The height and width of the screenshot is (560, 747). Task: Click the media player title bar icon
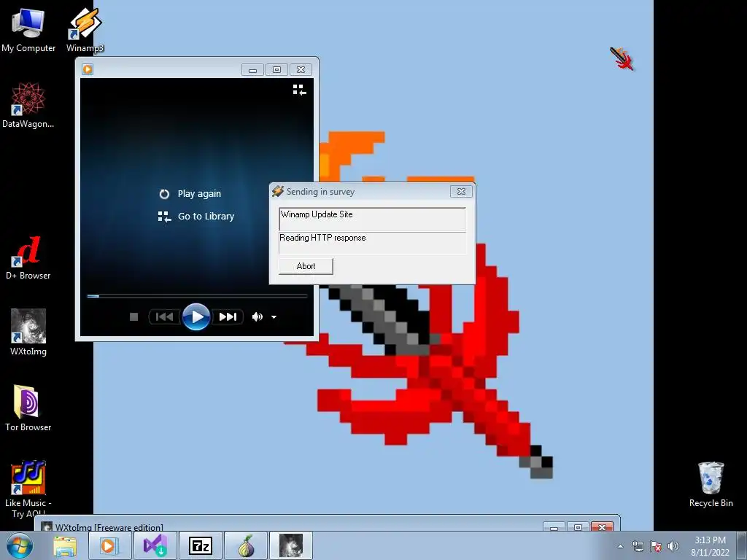[88, 69]
